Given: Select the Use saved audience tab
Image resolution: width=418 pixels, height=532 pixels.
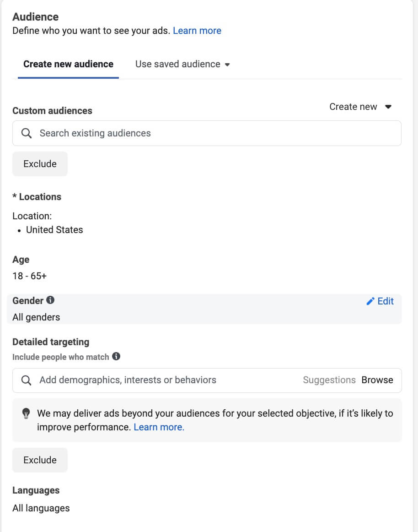Looking at the screenshot, I should tap(177, 64).
